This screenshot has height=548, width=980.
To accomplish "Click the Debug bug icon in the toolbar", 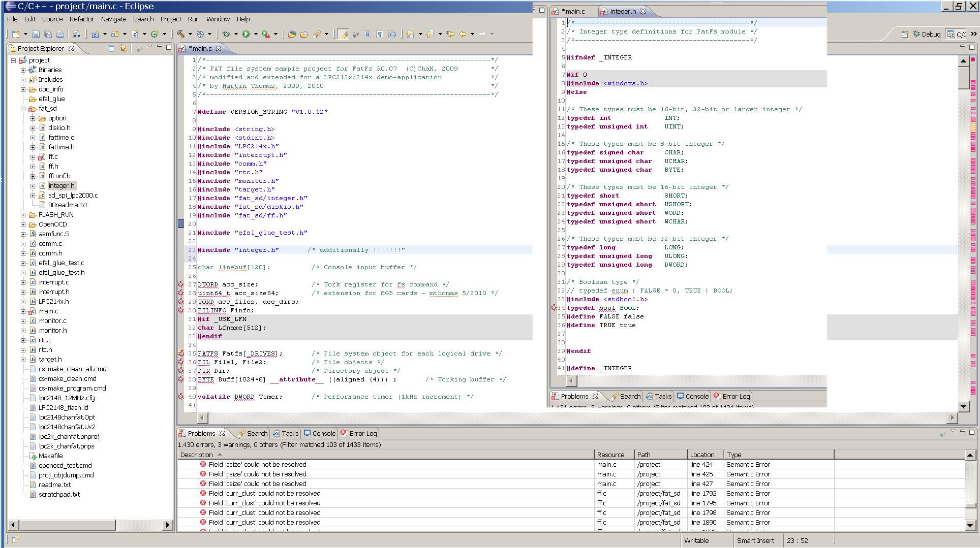I will (226, 34).
